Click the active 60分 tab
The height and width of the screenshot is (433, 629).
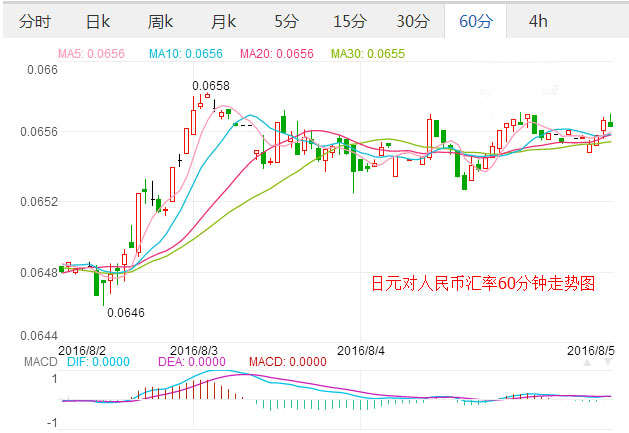tap(476, 21)
